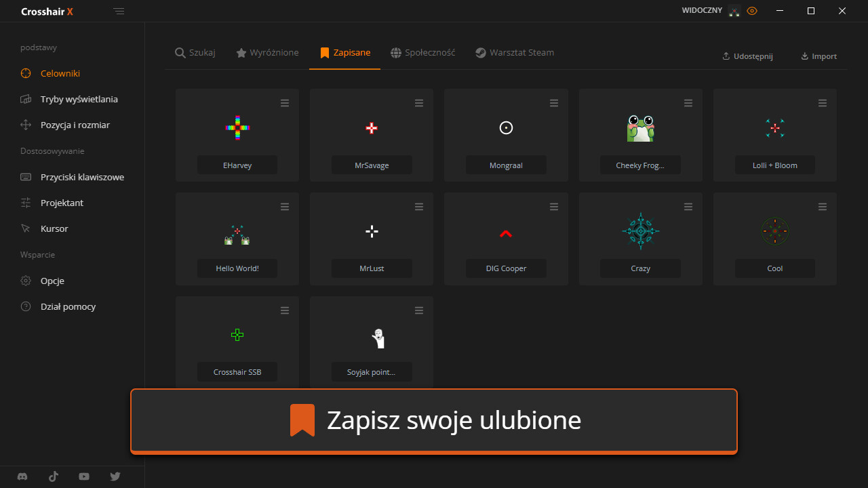868x488 pixels.
Task: Open the MrSavage card options menu
Action: tap(419, 103)
